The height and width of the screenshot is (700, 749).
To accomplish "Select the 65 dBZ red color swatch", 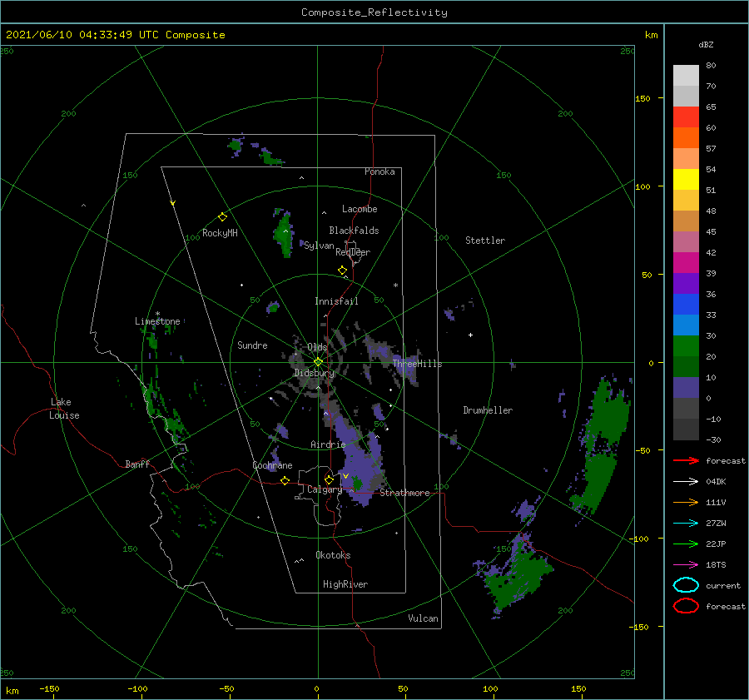I will tap(686, 117).
